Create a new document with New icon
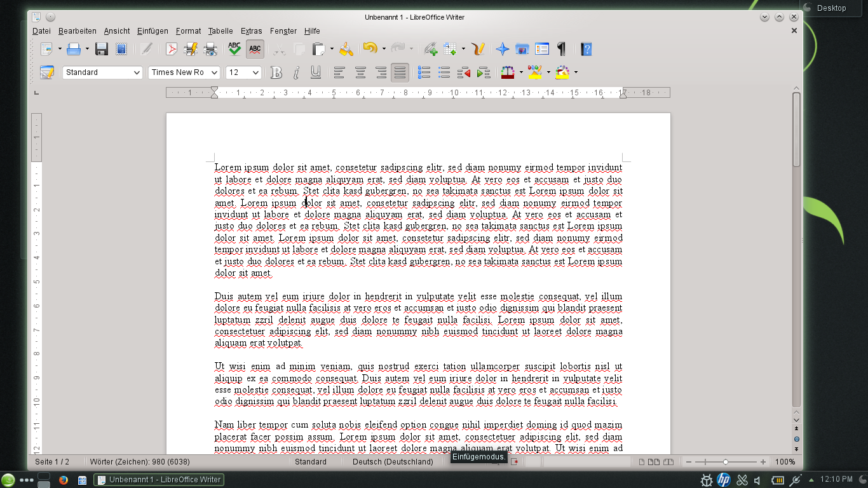Viewport: 868px width, 488px height. tap(46, 49)
